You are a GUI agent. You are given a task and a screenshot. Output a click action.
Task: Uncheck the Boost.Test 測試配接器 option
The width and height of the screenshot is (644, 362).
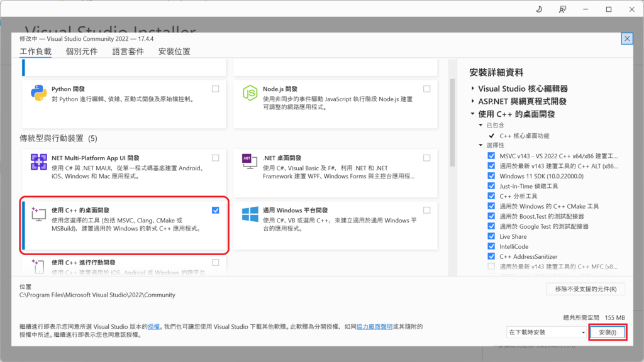491,216
